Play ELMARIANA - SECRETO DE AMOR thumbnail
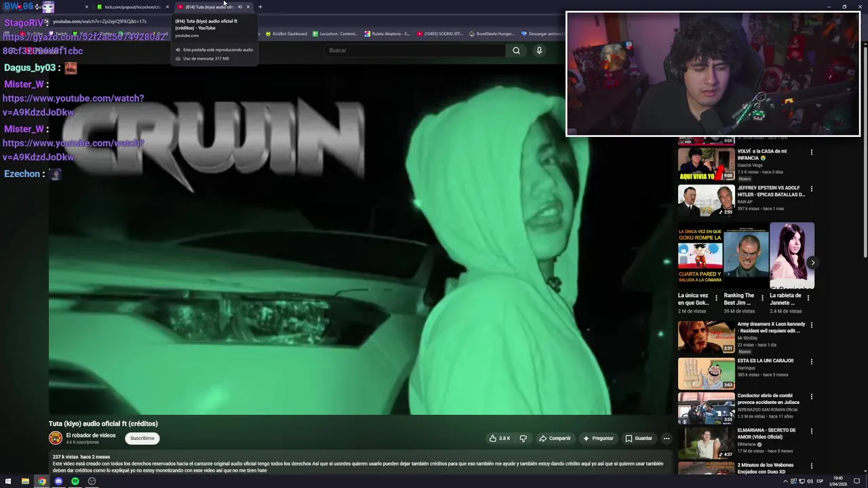The height and width of the screenshot is (488, 868). pyautogui.click(x=706, y=444)
